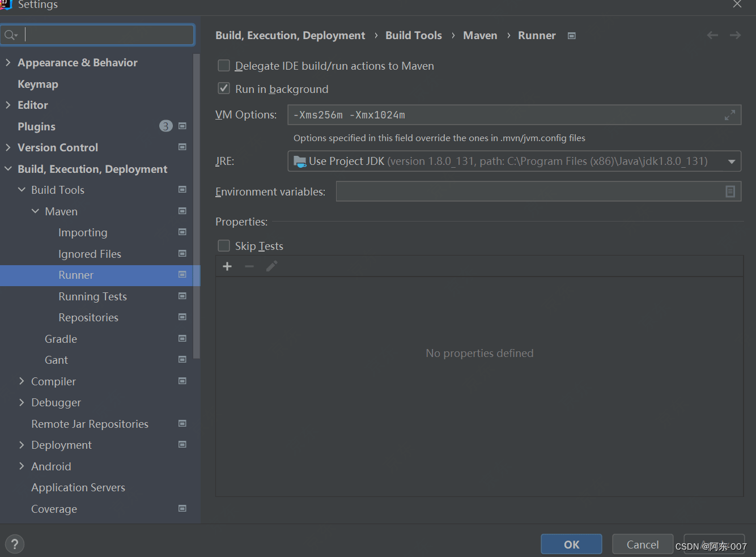
Task: Click project icon on Importing row
Action: (182, 232)
